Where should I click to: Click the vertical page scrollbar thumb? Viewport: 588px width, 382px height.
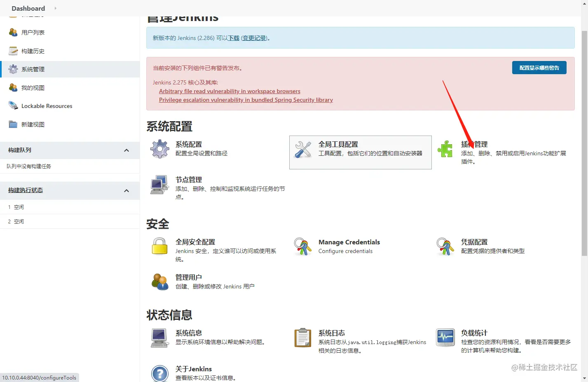(584, 143)
